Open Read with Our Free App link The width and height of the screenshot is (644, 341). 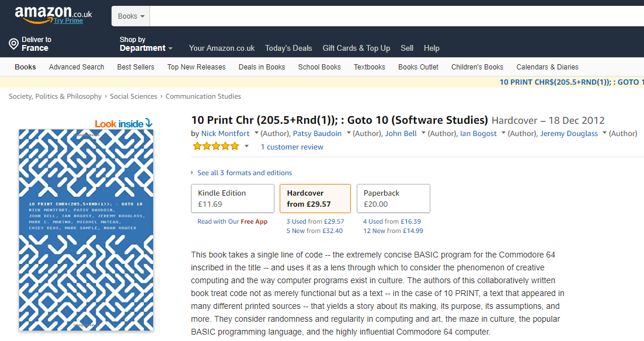pyautogui.click(x=232, y=221)
